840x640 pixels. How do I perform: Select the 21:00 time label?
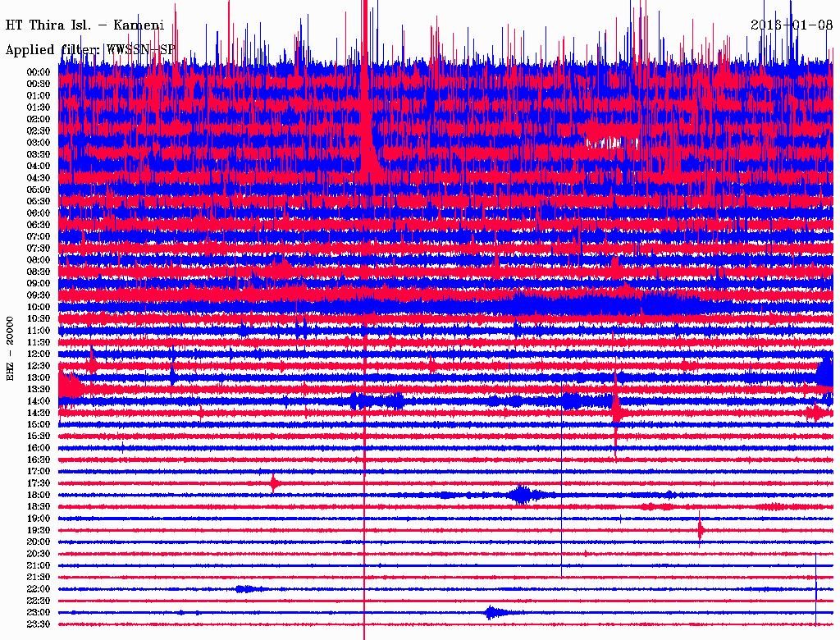(39, 565)
